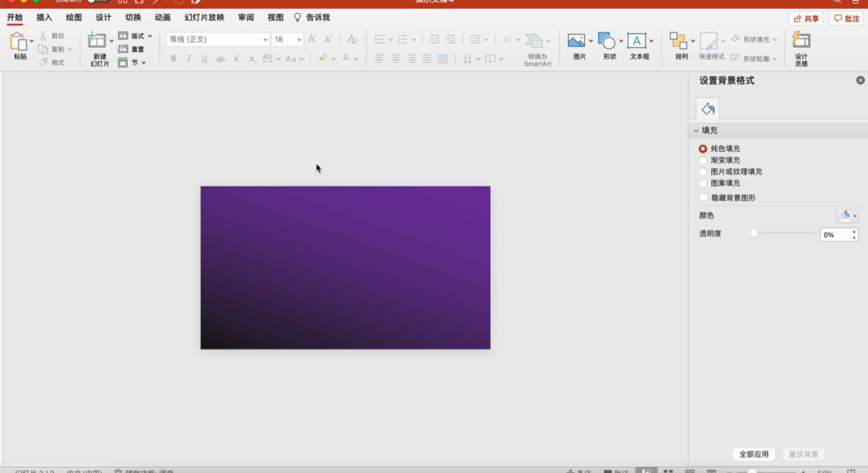Open the Insert (插入) ribbon tab

pyautogui.click(x=44, y=18)
